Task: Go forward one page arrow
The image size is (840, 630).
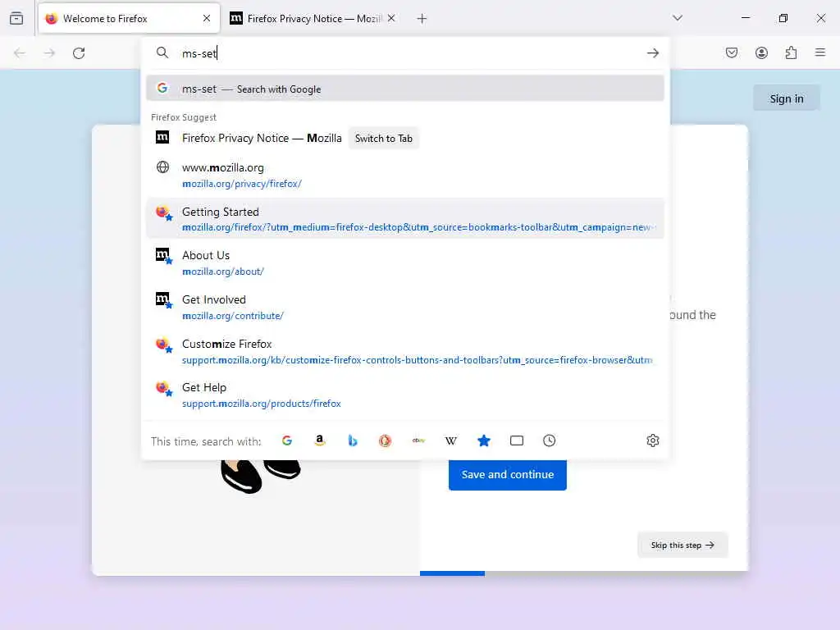Action: click(x=49, y=53)
